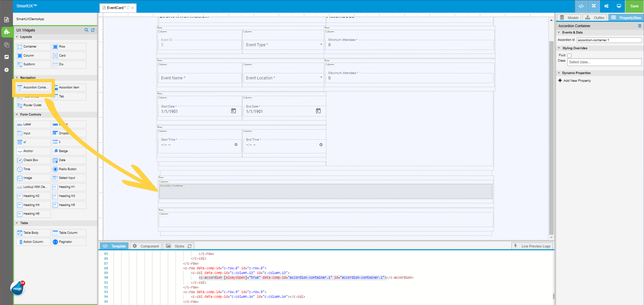This screenshot has width=644, height=305.
Task: Click the settings gear icon in sidebar
Action: click(x=6, y=70)
